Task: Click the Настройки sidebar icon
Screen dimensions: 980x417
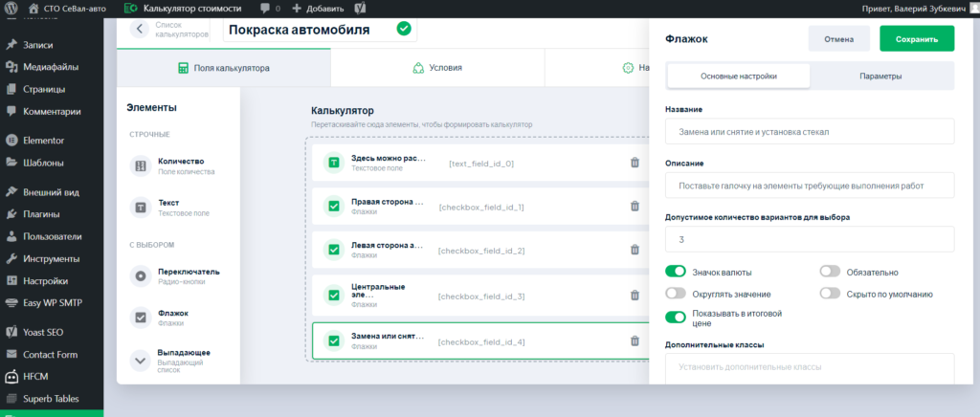Action: click(11, 281)
